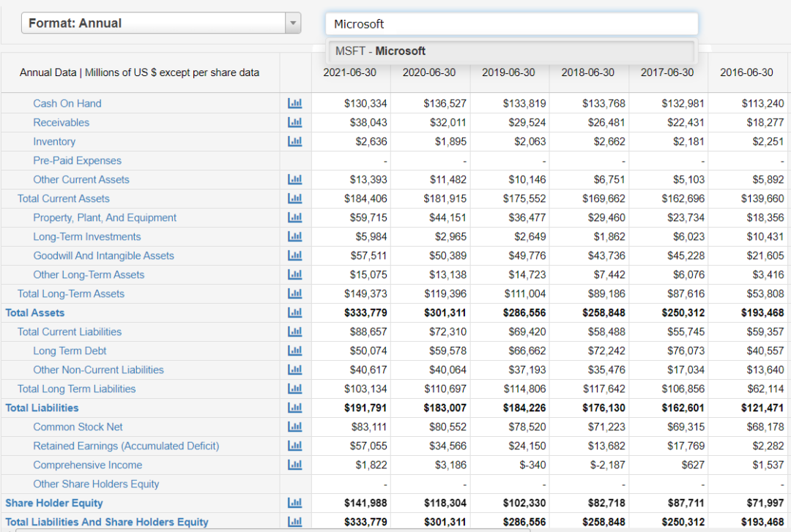
Task: Open Total Long Term Liabilities link
Action: [x=77, y=389]
